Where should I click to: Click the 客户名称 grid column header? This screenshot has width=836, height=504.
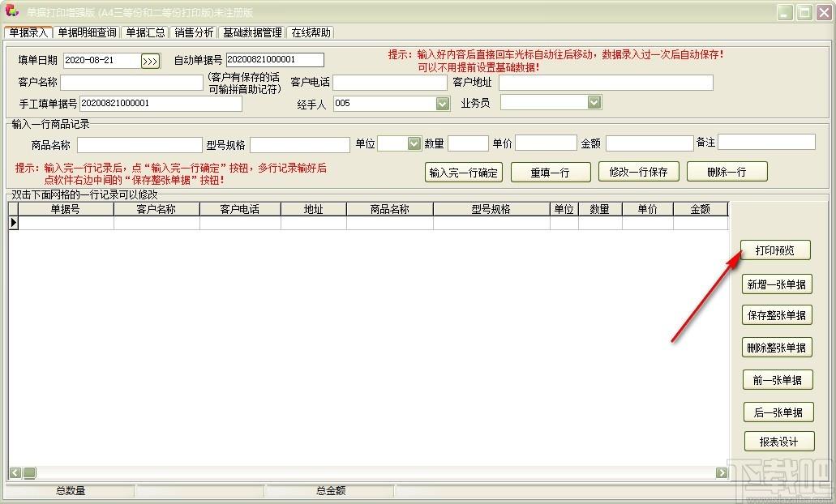coord(156,209)
